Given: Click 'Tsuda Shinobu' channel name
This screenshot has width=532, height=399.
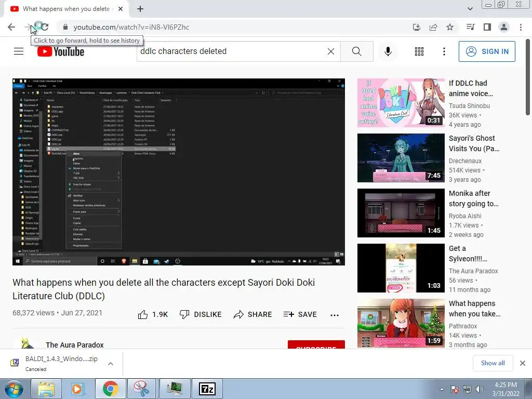Looking at the screenshot, I should [x=469, y=106].
